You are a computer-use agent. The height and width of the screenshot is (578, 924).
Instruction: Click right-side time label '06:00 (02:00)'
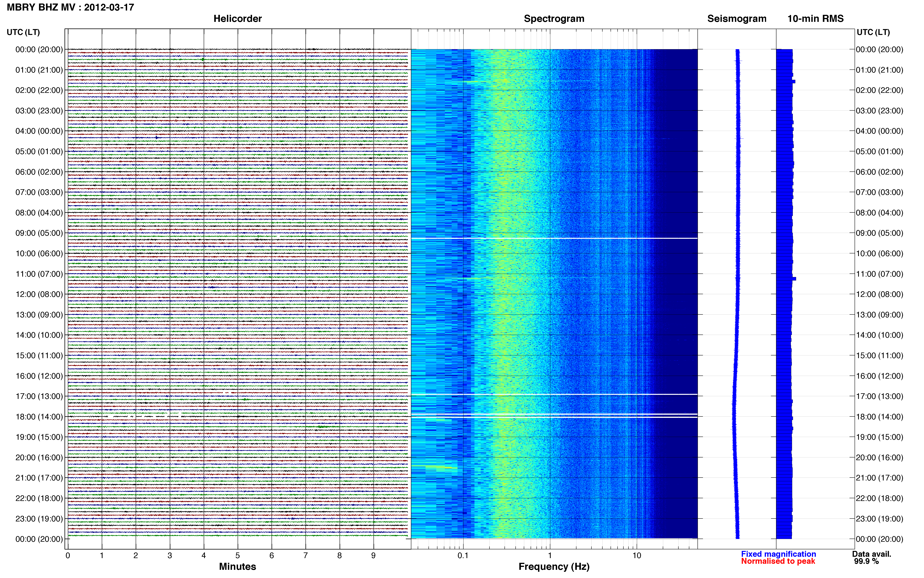tap(879, 172)
